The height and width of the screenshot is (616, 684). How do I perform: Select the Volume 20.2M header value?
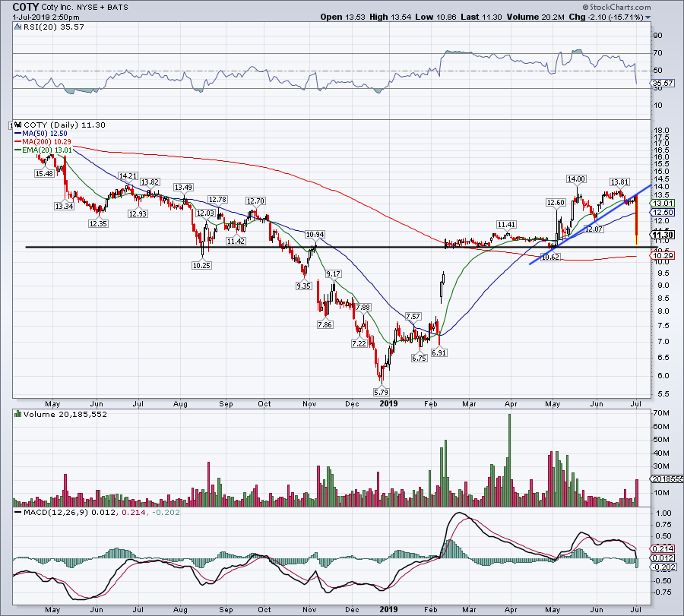point(536,17)
